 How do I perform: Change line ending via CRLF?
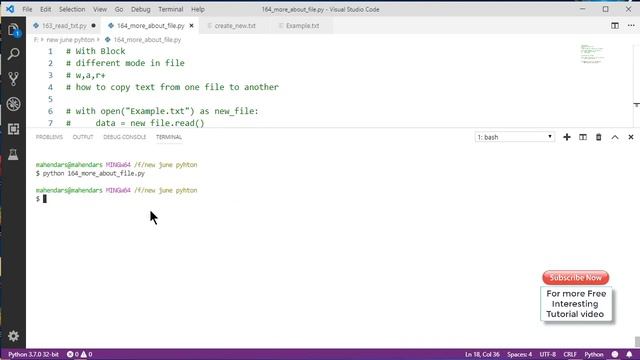point(570,354)
